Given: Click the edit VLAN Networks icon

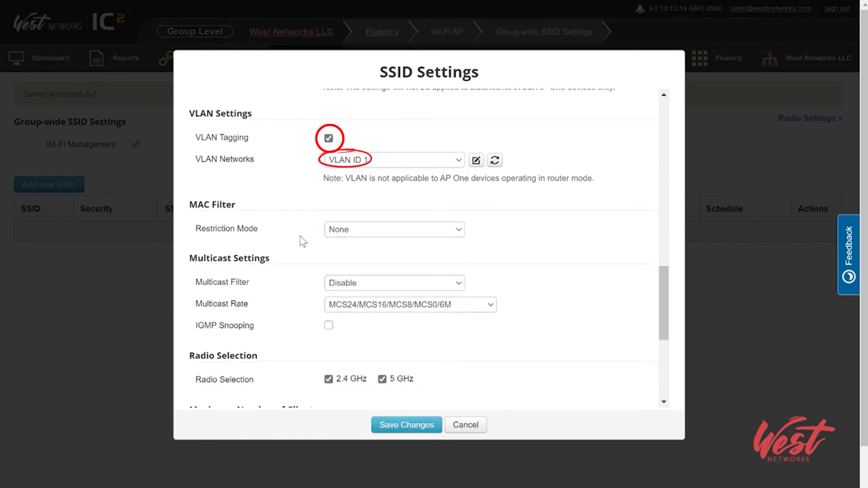Looking at the screenshot, I should tap(476, 160).
